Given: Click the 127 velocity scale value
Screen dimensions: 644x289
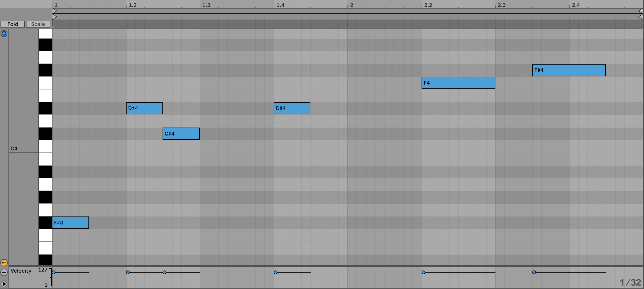Looking at the screenshot, I should tap(43, 270).
